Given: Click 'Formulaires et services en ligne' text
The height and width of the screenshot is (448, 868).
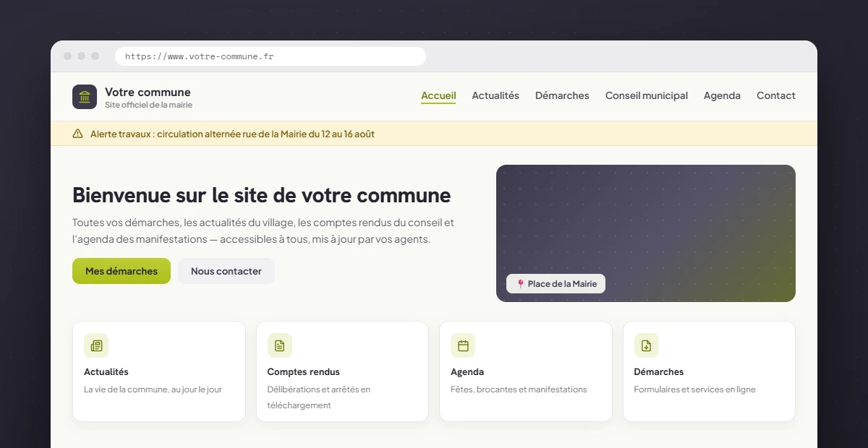Looking at the screenshot, I should click(695, 389).
